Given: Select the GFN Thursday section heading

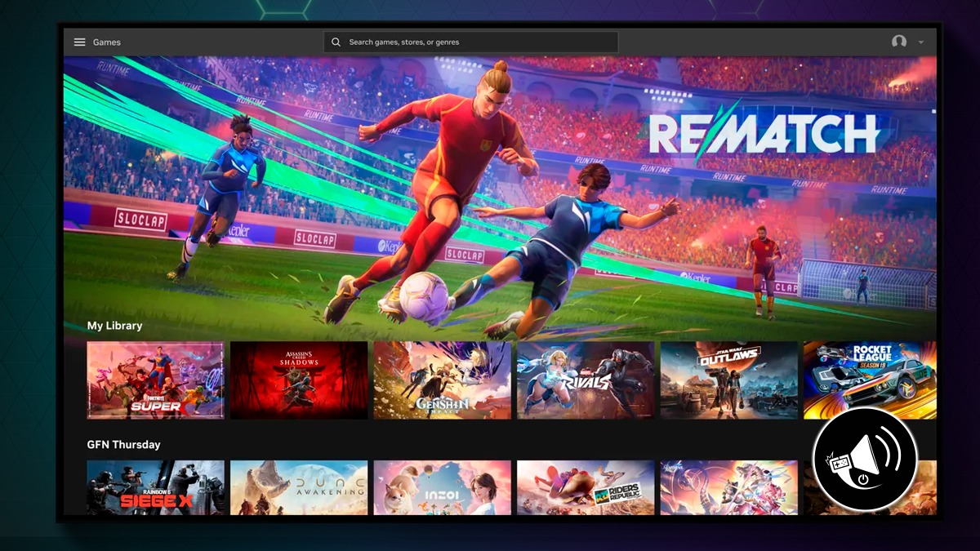Looking at the screenshot, I should 124,445.
